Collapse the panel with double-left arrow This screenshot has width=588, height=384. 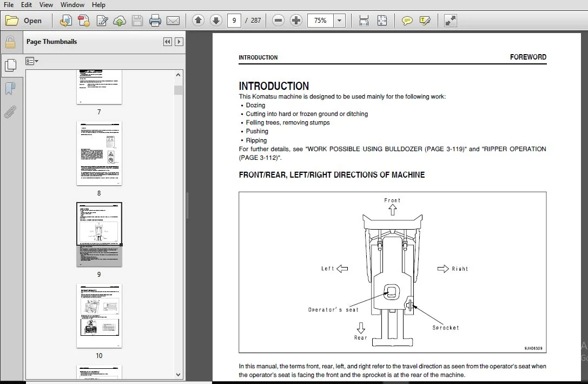[168, 42]
